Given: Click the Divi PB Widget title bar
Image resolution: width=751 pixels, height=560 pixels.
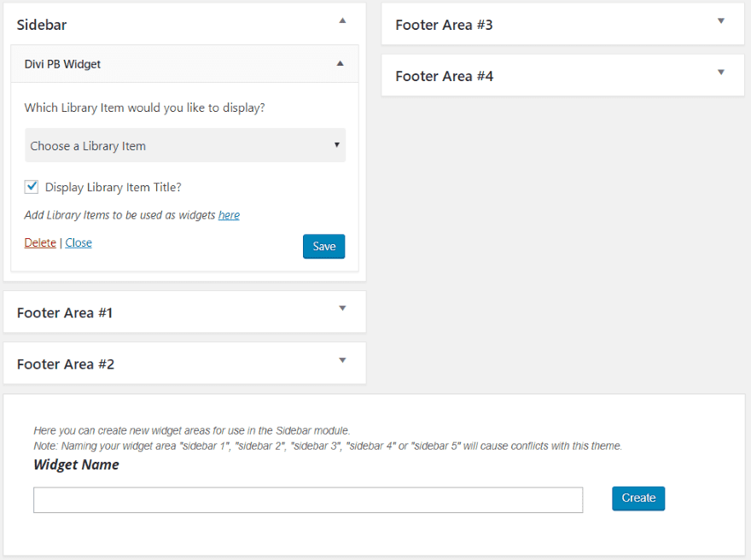Looking at the screenshot, I should coord(171,64).
